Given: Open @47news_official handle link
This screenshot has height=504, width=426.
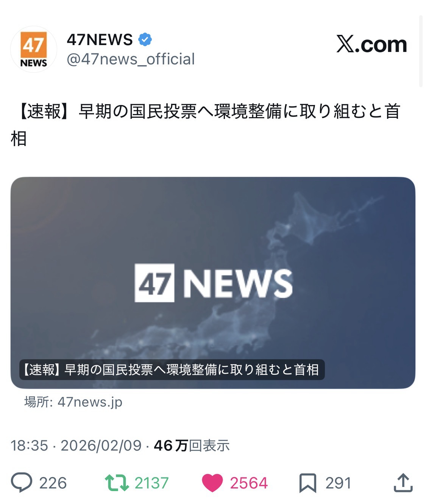Looking at the screenshot, I should (131, 59).
